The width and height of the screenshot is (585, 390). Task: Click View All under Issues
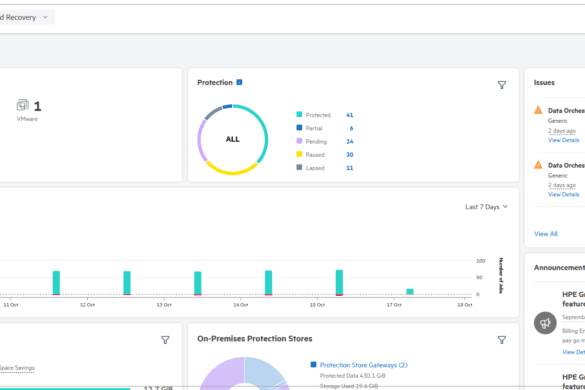pos(545,234)
